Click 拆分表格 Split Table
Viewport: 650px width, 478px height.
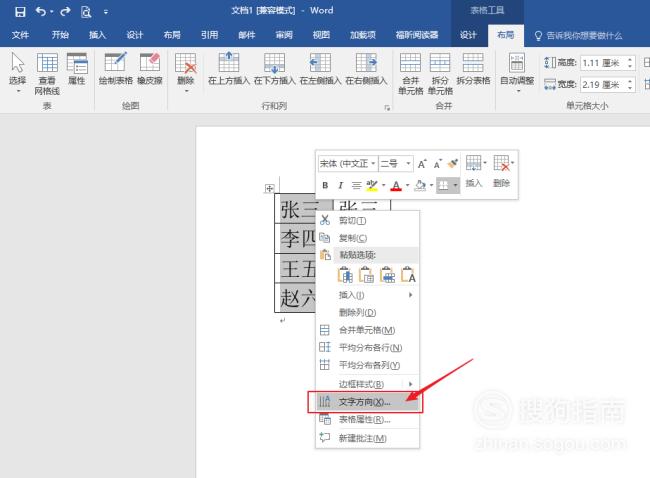(x=473, y=69)
